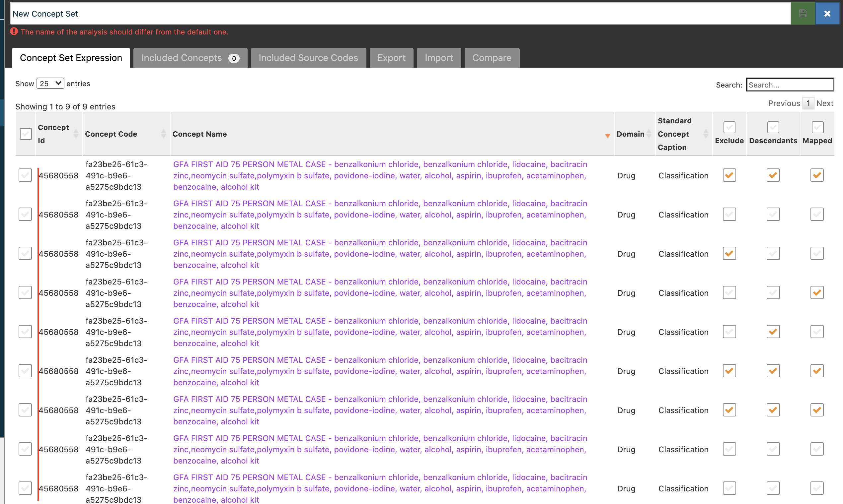The height and width of the screenshot is (504, 843).
Task: Open the Show entries dropdown
Action: [50, 83]
